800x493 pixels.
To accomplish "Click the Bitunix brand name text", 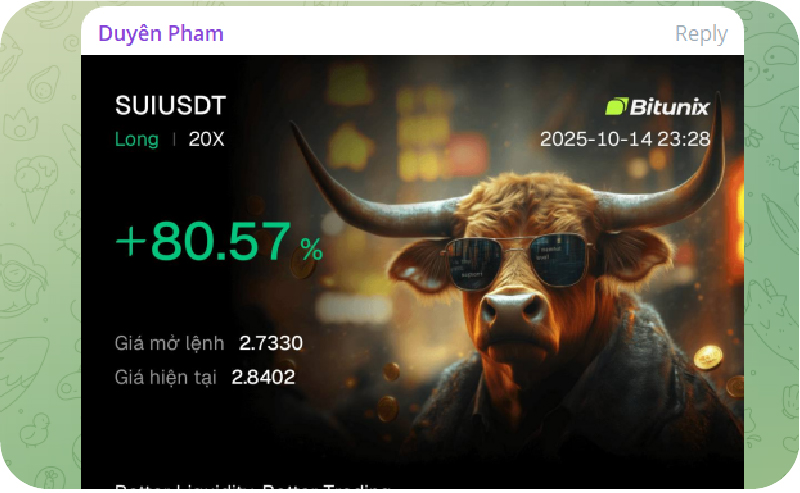I will pyautogui.click(x=669, y=107).
